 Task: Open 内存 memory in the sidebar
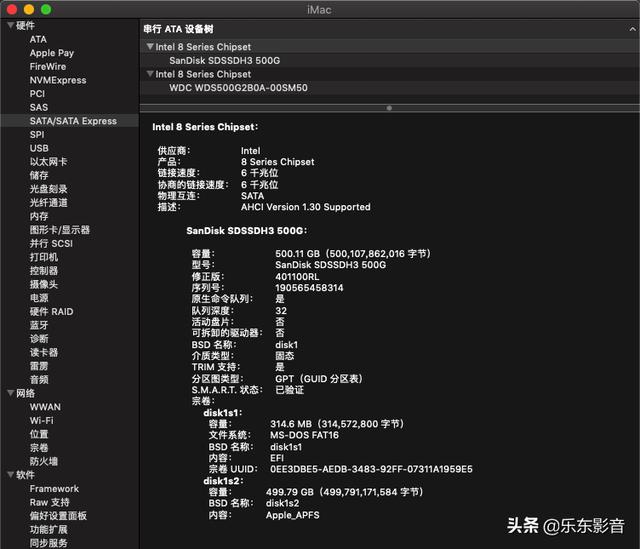[x=39, y=216]
